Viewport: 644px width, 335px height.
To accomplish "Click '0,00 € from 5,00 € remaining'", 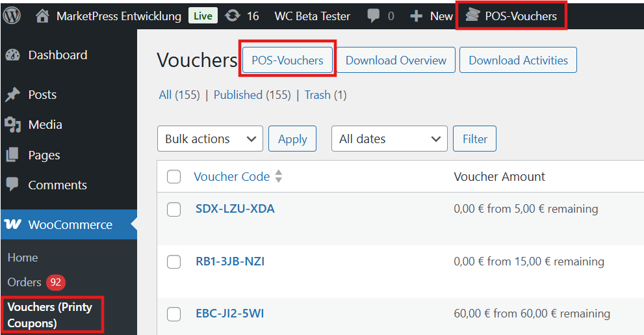I will point(526,209).
